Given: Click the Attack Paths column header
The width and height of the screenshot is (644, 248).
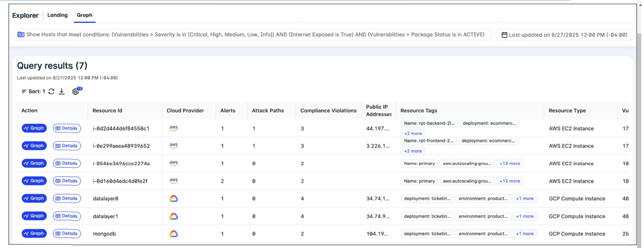Looking at the screenshot, I should 267,111.
